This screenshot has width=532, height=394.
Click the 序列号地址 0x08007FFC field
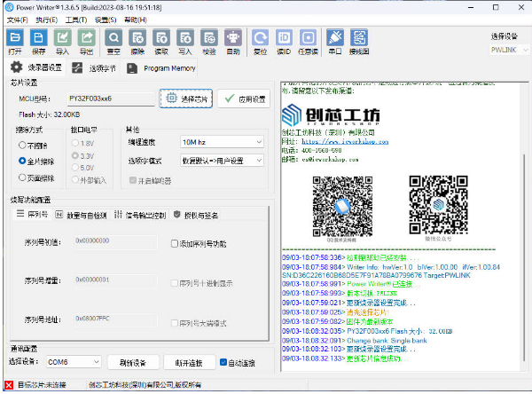tap(115, 319)
